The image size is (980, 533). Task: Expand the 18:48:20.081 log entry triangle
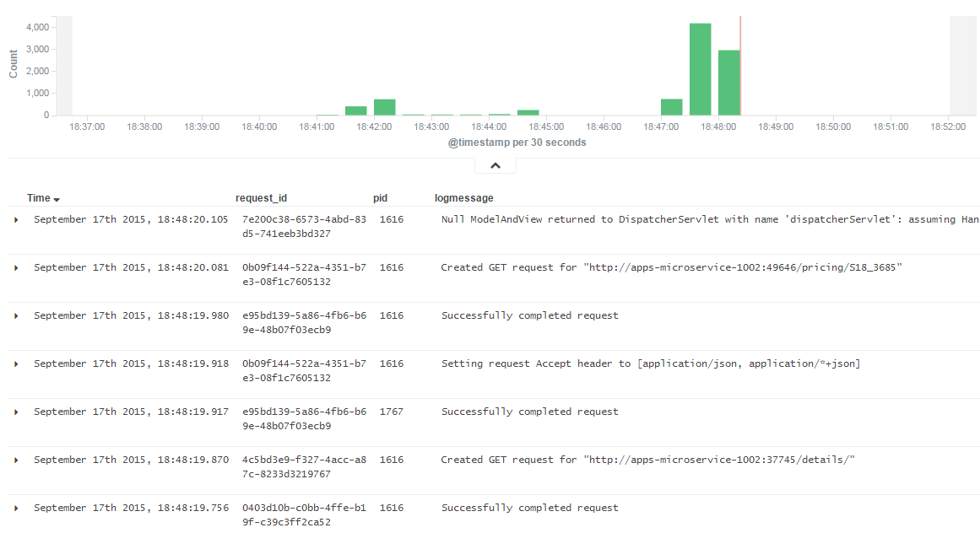(16, 267)
